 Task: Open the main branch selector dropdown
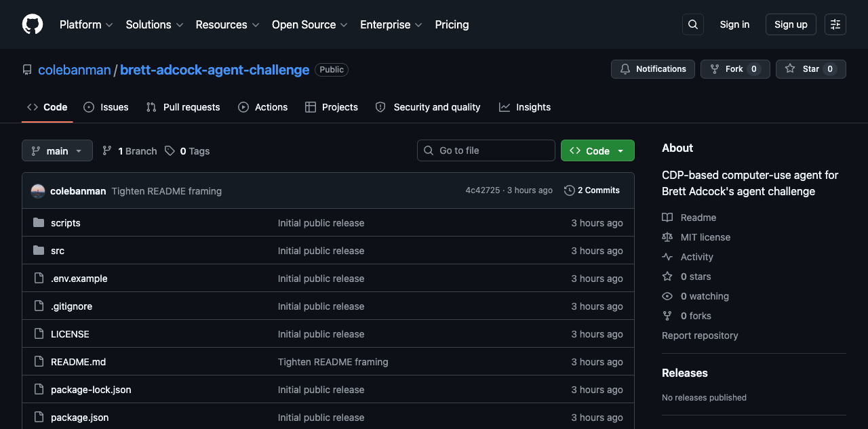tap(57, 150)
